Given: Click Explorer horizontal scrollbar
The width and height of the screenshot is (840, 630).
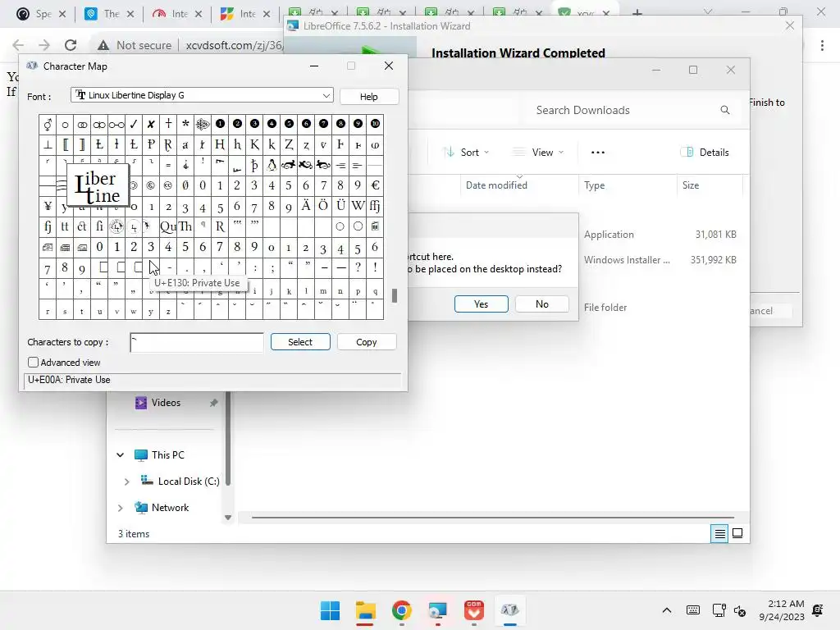Looking at the screenshot, I should [492, 518].
